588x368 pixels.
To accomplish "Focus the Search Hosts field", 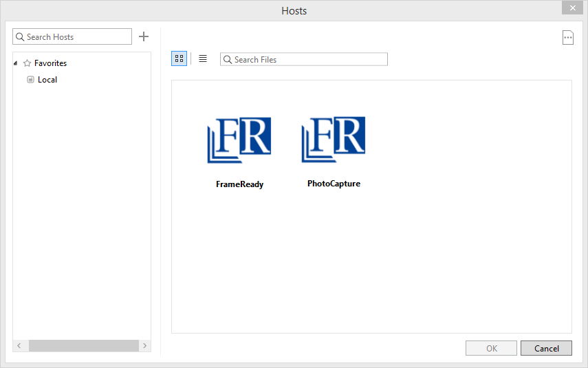I will 72,36.
